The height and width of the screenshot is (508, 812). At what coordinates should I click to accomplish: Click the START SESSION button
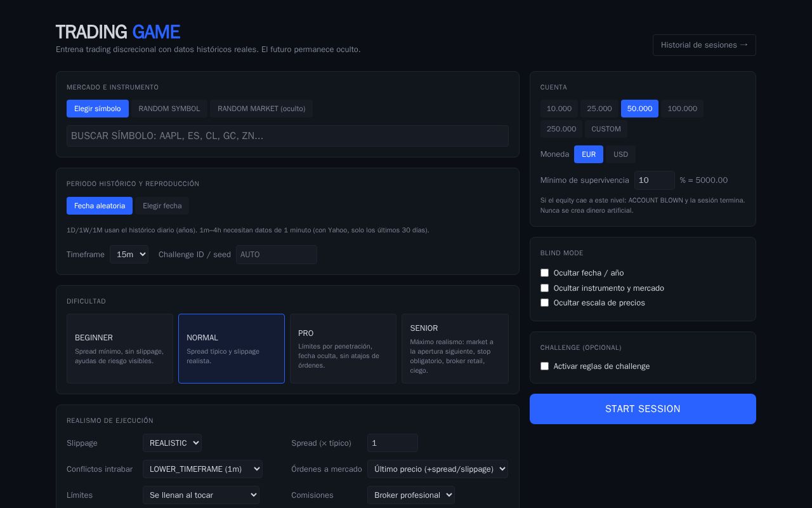coord(643,409)
